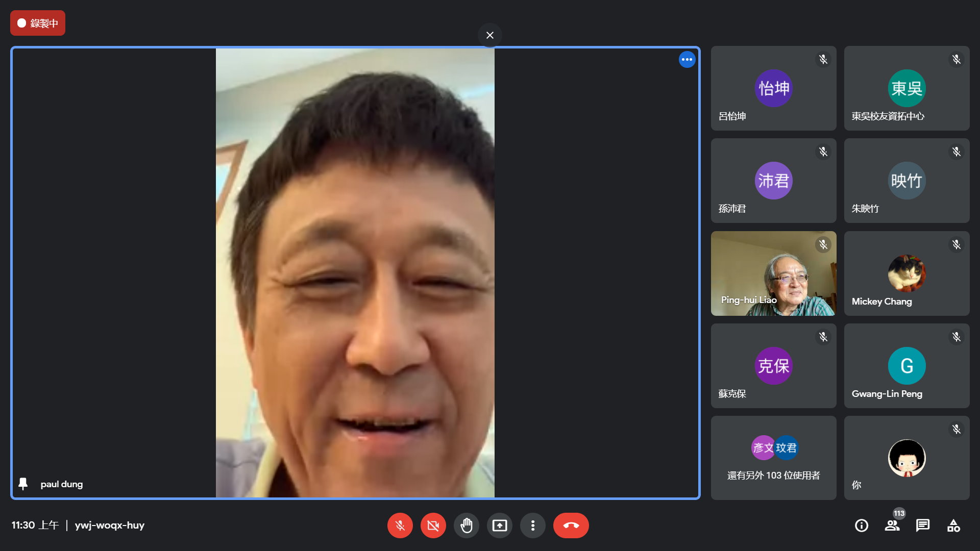Viewport: 980px width, 551px height.
Task: Open the activities shapes icon
Action: (x=953, y=525)
